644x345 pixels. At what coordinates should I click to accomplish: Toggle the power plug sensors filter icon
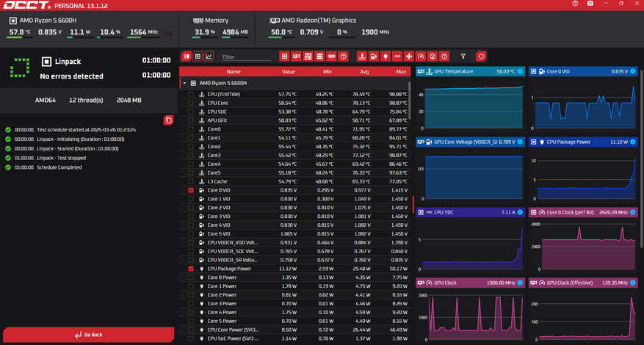385,57
